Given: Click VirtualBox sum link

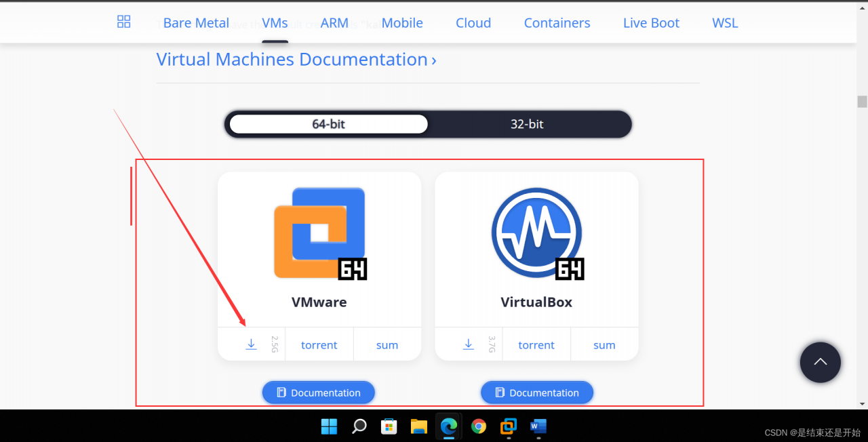Looking at the screenshot, I should point(604,345).
